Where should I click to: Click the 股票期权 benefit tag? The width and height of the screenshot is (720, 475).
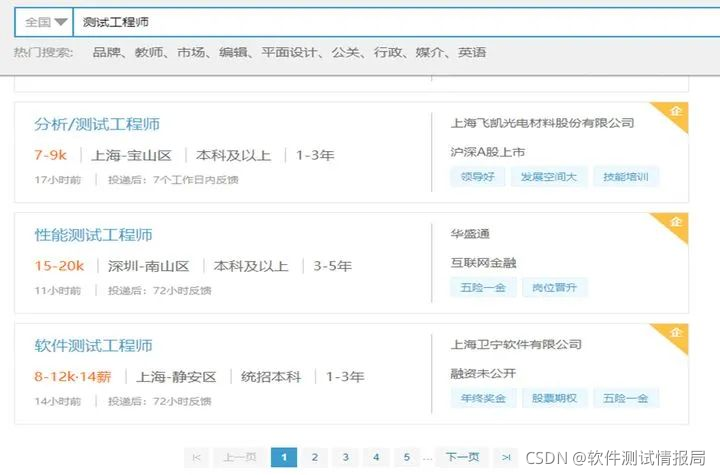pyautogui.click(x=554, y=398)
